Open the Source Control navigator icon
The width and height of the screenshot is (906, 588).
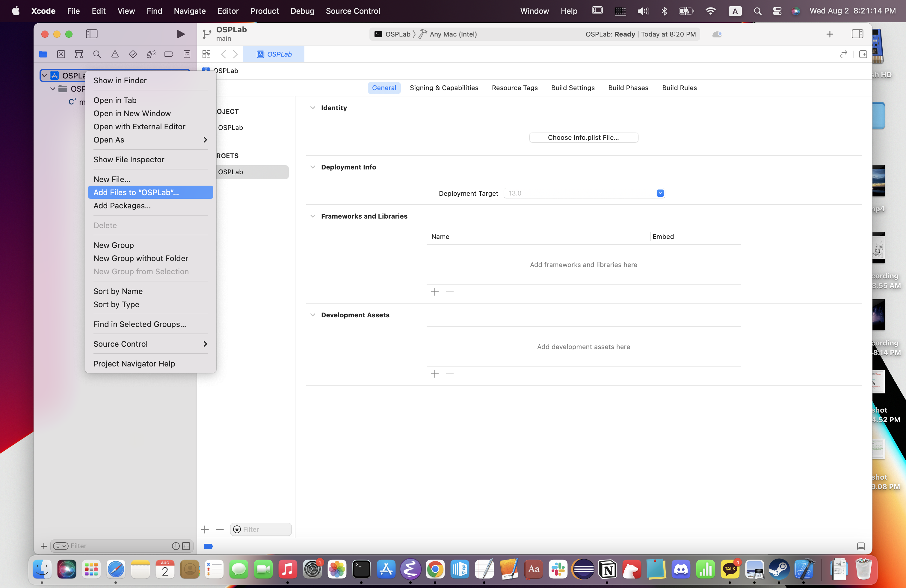point(61,54)
